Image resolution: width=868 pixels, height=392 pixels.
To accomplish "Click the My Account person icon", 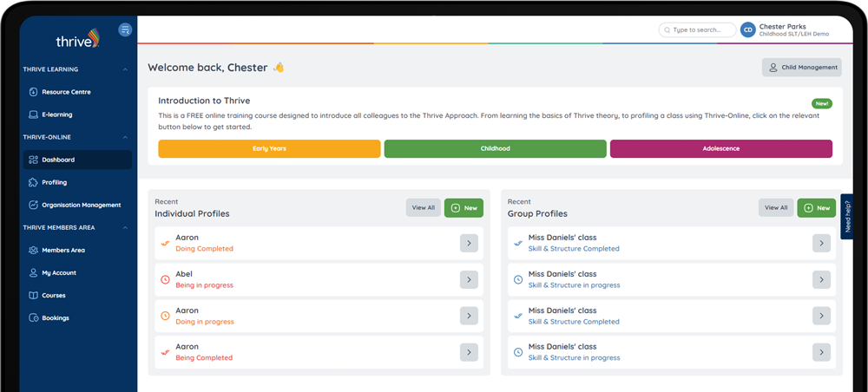I will [x=33, y=272].
